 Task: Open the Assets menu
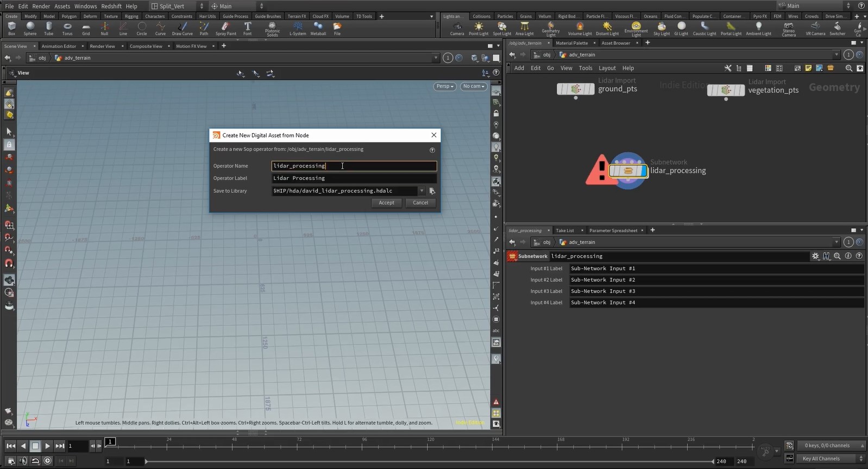coord(62,6)
